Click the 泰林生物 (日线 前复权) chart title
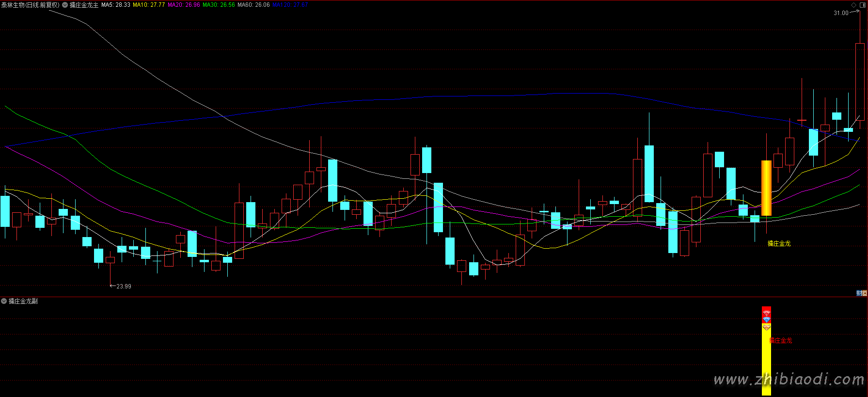868x397 pixels. click(x=30, y=5)
